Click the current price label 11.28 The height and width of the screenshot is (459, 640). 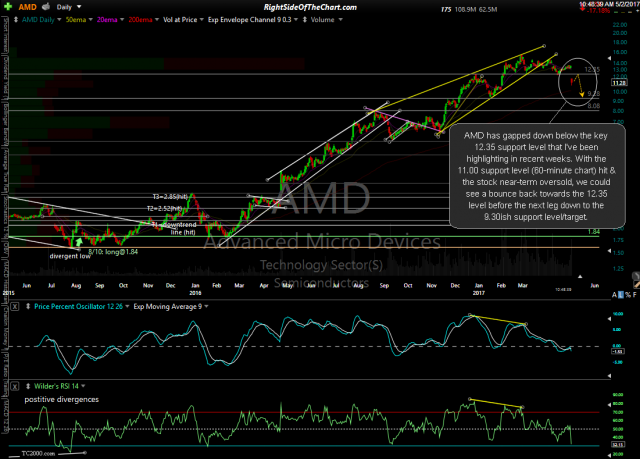pyautogui.click(x=619, y=83)
